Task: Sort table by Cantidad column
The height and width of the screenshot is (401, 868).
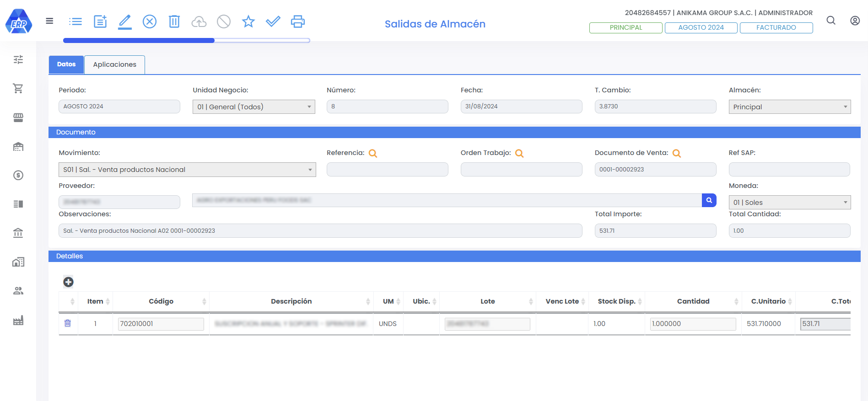Action: pos(693,301)
